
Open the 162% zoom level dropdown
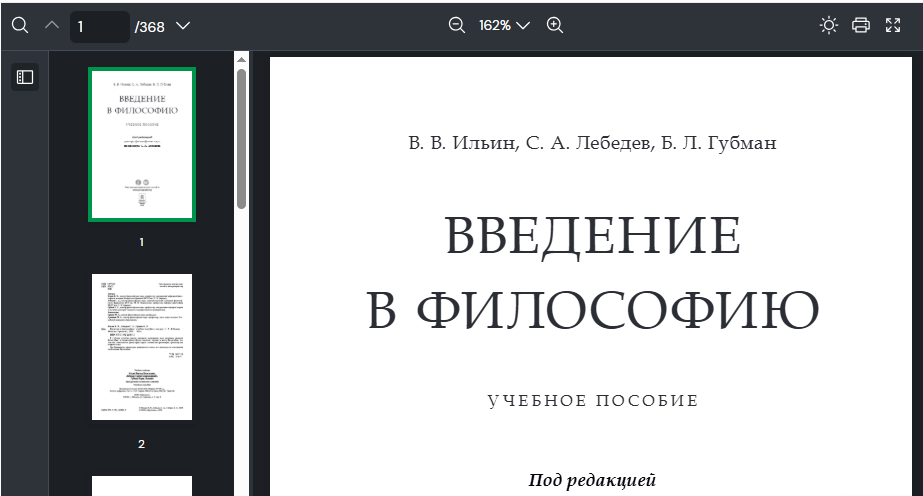[x=504, y=25]
